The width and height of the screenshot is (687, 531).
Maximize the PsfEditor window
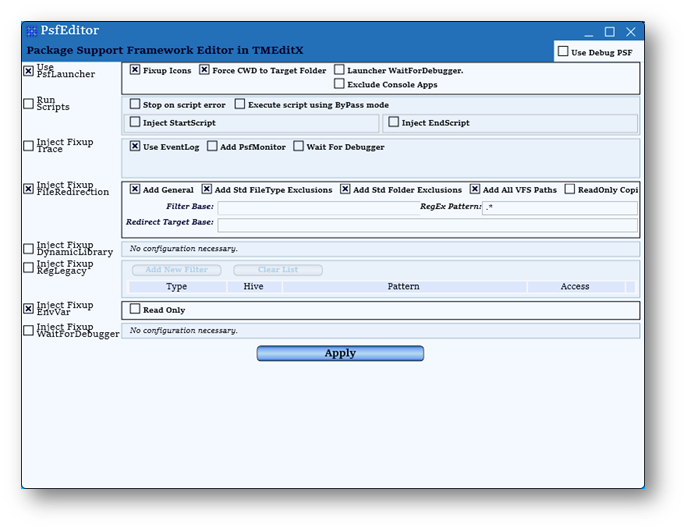pos(609,32)
